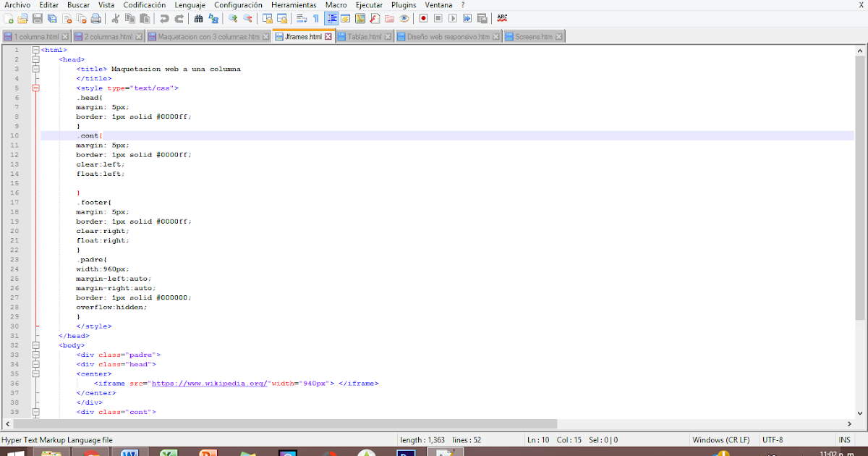868x456 pixels.
Task: Save all open files
Action: point(50,18)
